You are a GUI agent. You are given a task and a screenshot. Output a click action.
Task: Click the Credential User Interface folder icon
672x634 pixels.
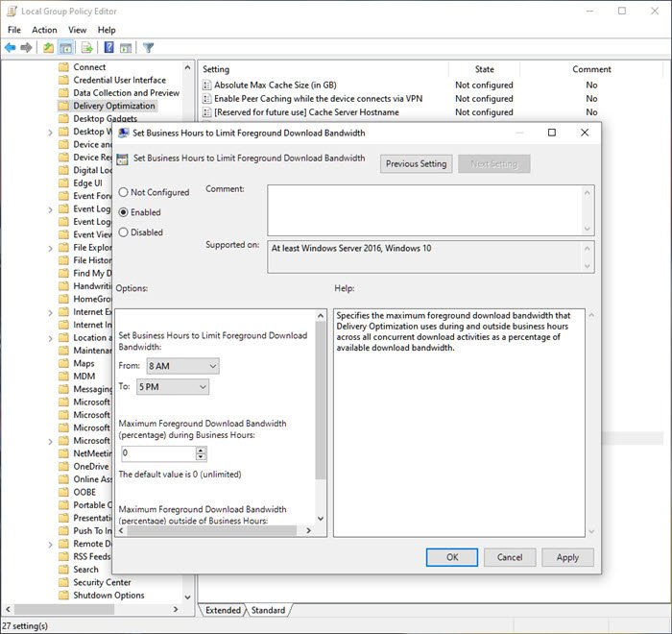pyautogui.click(x=63, y=80)
